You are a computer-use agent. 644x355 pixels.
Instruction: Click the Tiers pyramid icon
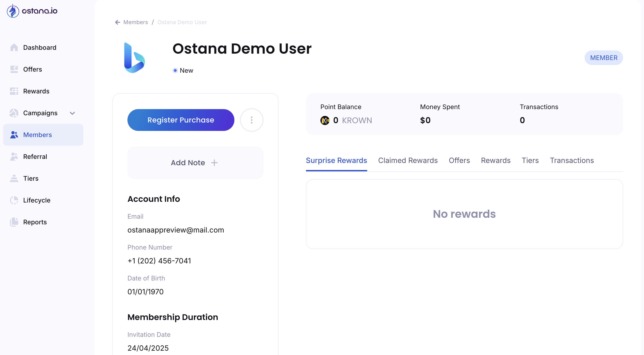[x=14, y=178]
